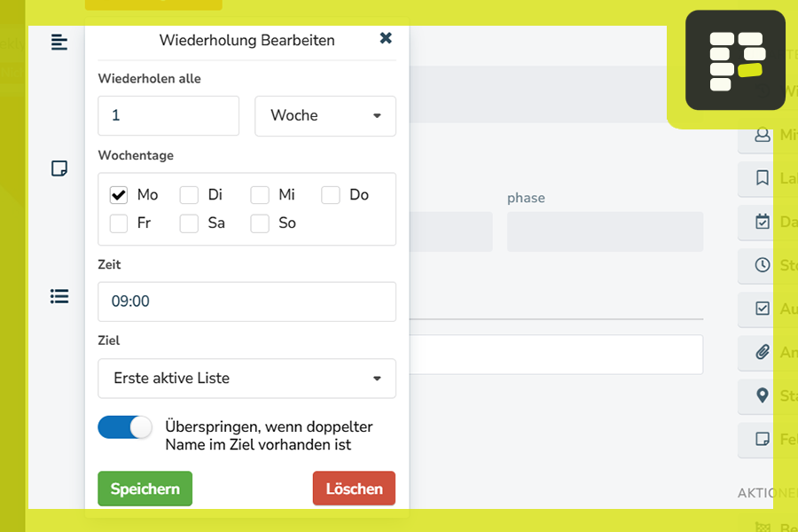Close the Wiederholung Bearbeiten dialog
The width and height of the screenshot is (798, 532).
(386, 38)
